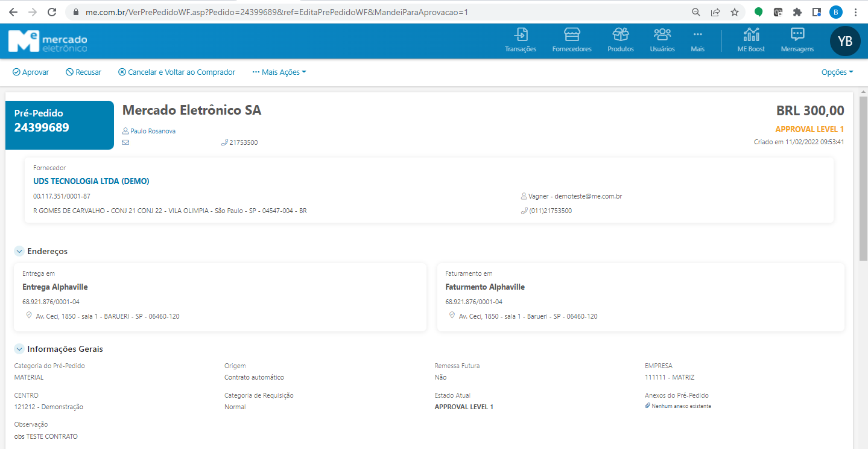Open the Usuários people icon
868x449 pixels.
pos(662,34)
